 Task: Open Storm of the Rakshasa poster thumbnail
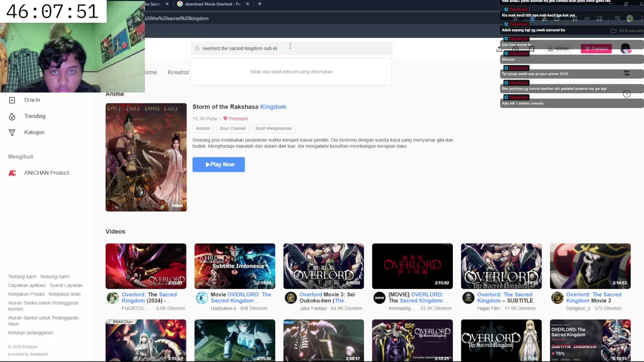(x=146, y=157)
